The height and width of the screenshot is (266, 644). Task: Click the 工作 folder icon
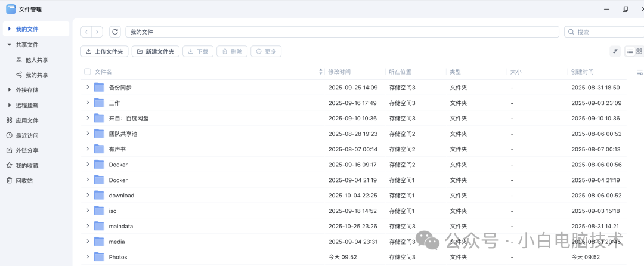pos(99,103)
